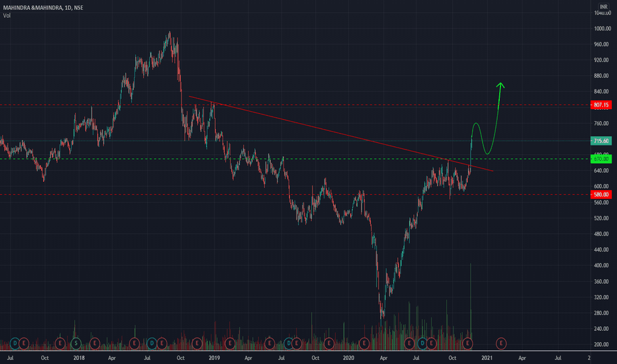Click the S split marker near 2018
Viewport: 617px width, 364px height.
(x=75, y=343)
